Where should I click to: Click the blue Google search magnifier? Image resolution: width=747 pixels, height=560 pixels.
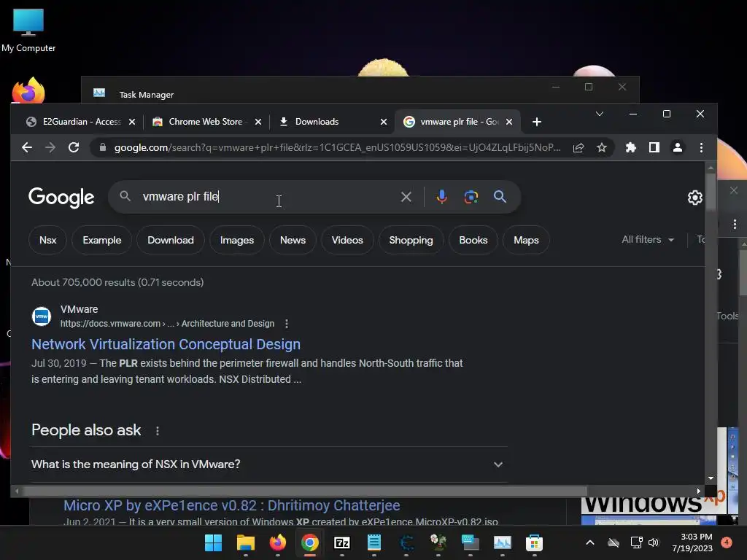tap(500, 197)
